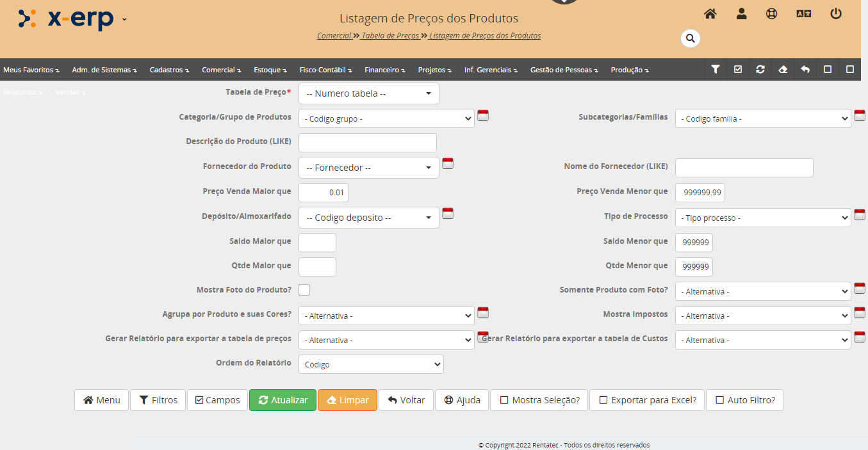Click the lifebuoy support icon in header
Screen dimensions: 868x450
(x=771, y=13)
